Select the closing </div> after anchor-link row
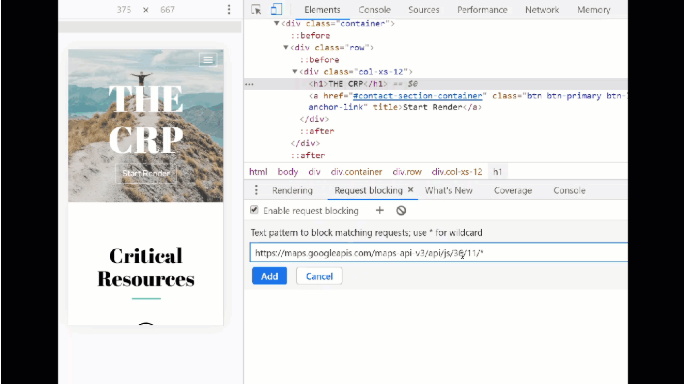 [x=314, y=119]
